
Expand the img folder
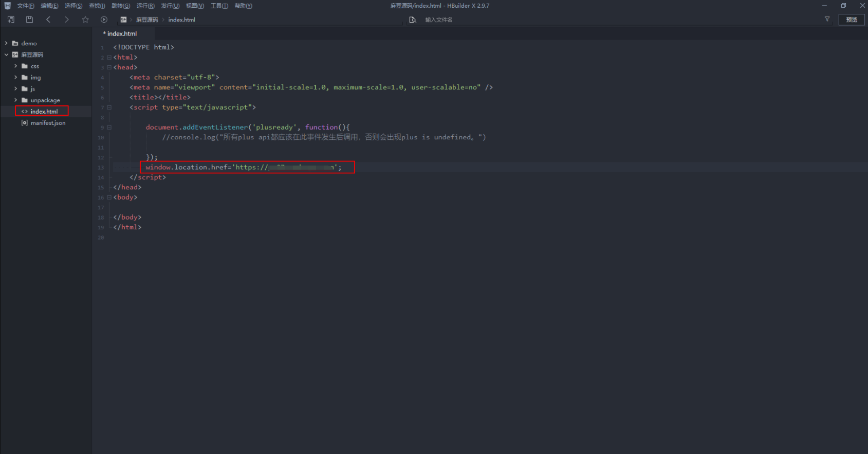tap(16, 77)
